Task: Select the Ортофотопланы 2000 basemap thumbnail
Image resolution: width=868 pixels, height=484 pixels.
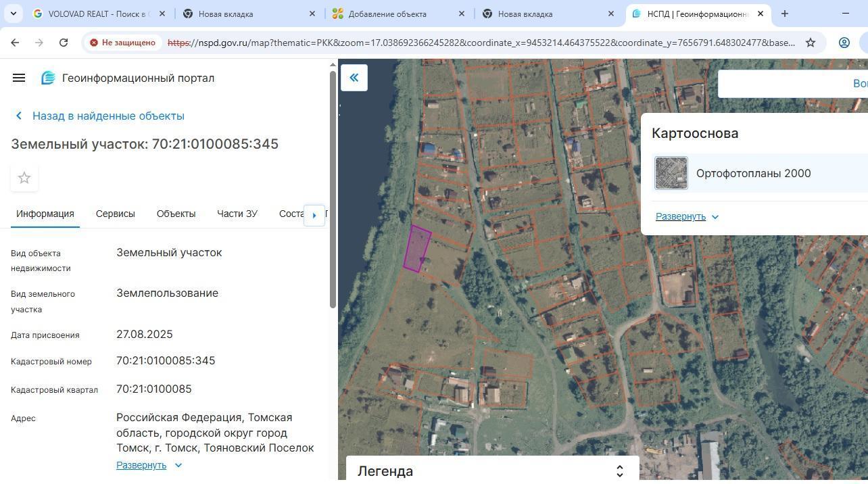Action: 671,173
